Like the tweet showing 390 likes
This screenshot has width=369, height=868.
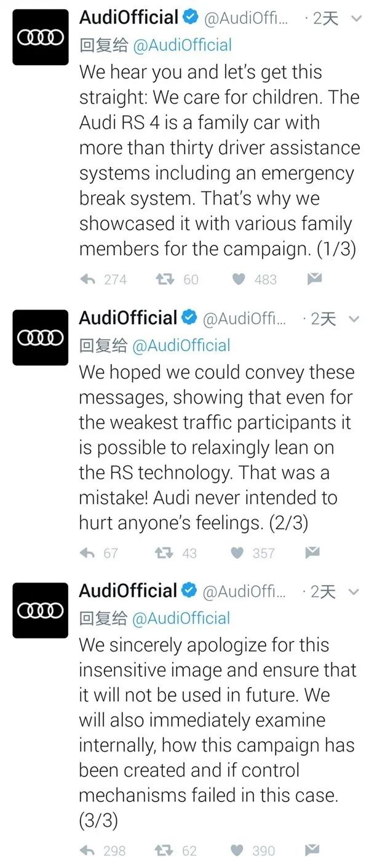pos(237,851)
